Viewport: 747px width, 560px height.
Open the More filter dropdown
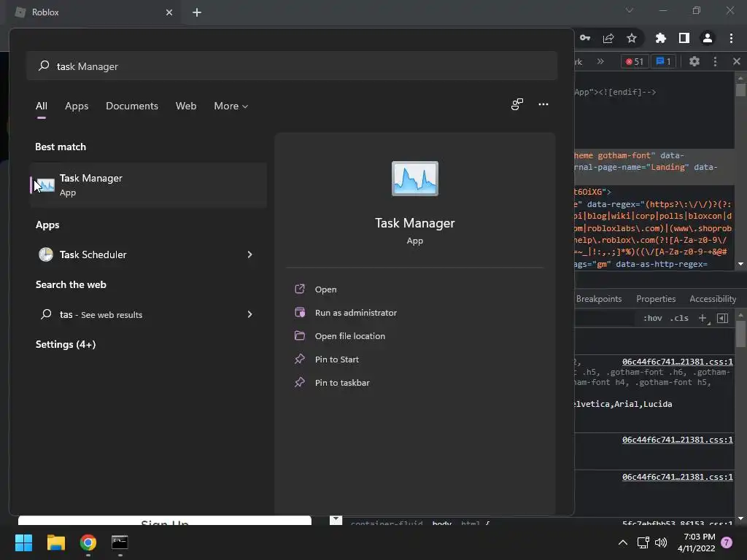pyautogui.click(x=231, y=106)
